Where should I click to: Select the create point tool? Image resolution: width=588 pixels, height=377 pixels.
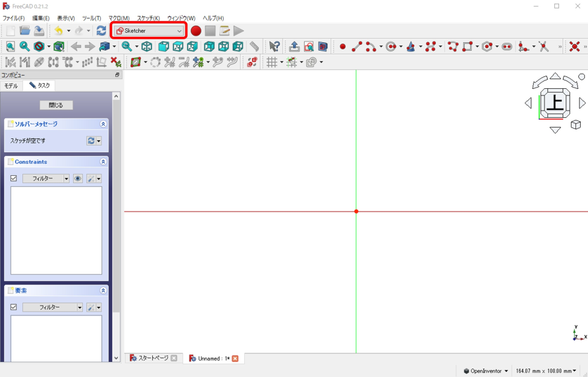click(x=343, y=47)
